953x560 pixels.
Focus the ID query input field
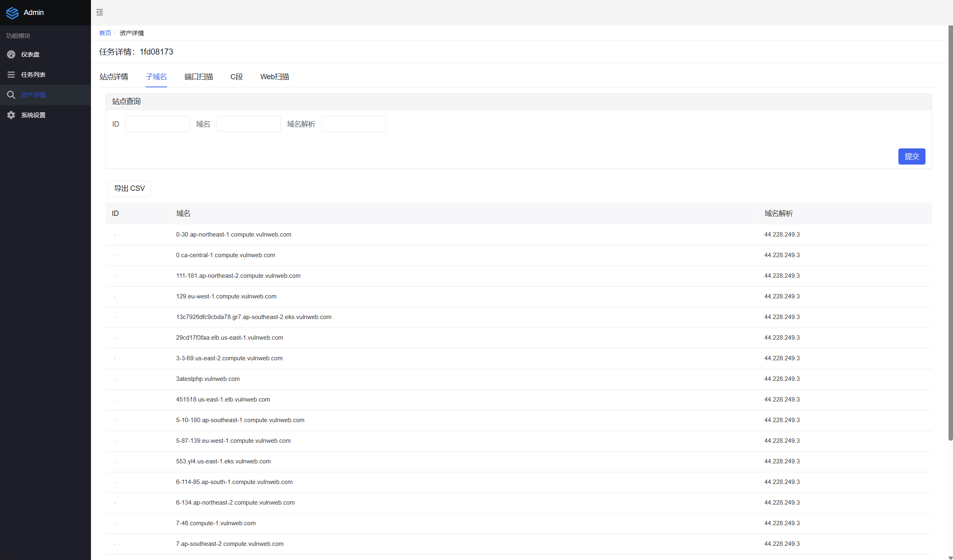157,124
